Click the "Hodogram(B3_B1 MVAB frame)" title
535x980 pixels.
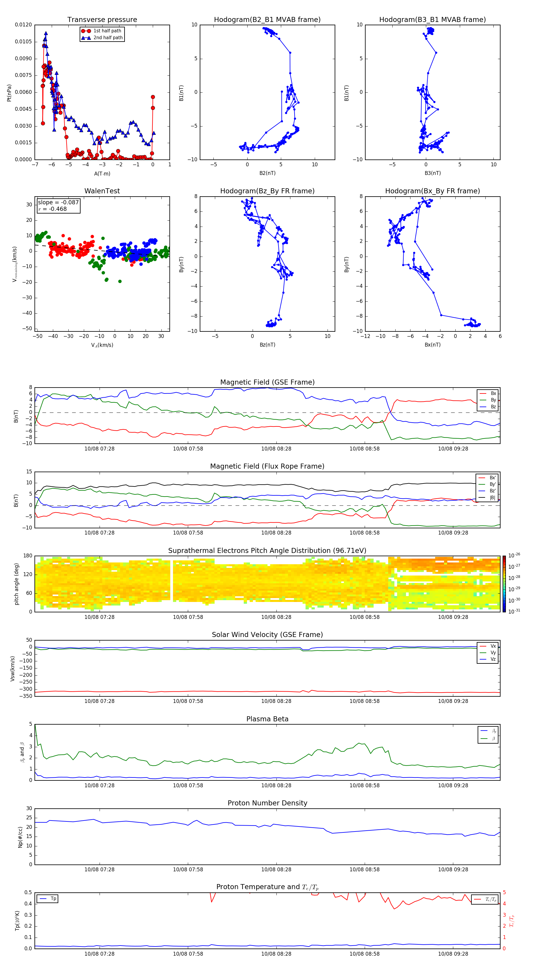point(432,20)
